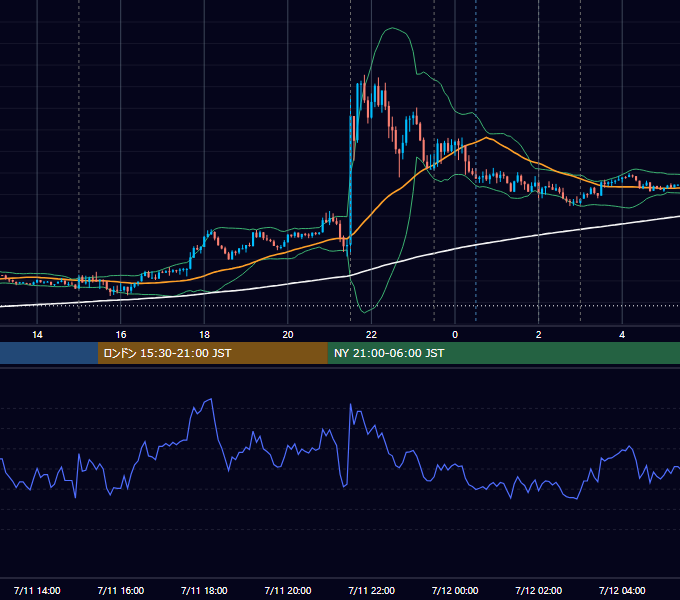680x600 pixels.
Task: Click the 7/11 14:00 date label
Action: (37, 590)
